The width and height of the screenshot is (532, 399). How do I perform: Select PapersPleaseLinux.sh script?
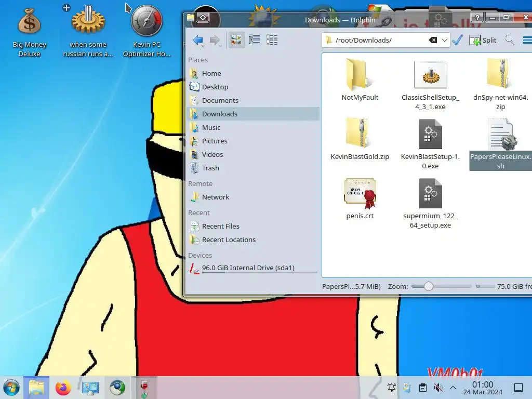tap(500, 144)
